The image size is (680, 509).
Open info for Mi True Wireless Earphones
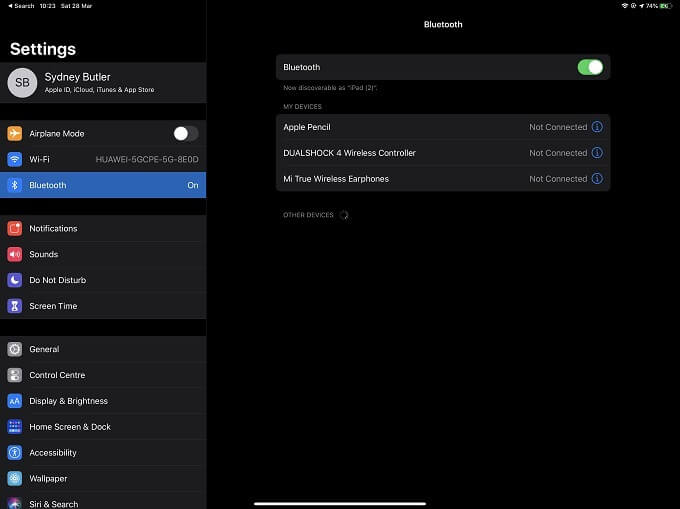[597, 179]
